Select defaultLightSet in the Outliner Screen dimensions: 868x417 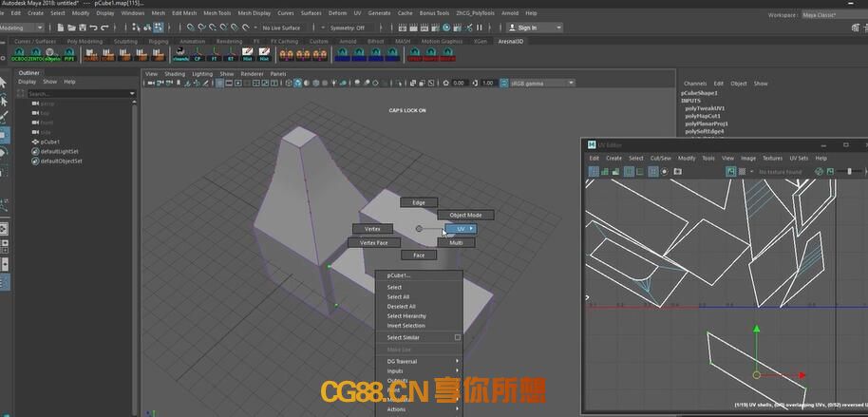59,151
